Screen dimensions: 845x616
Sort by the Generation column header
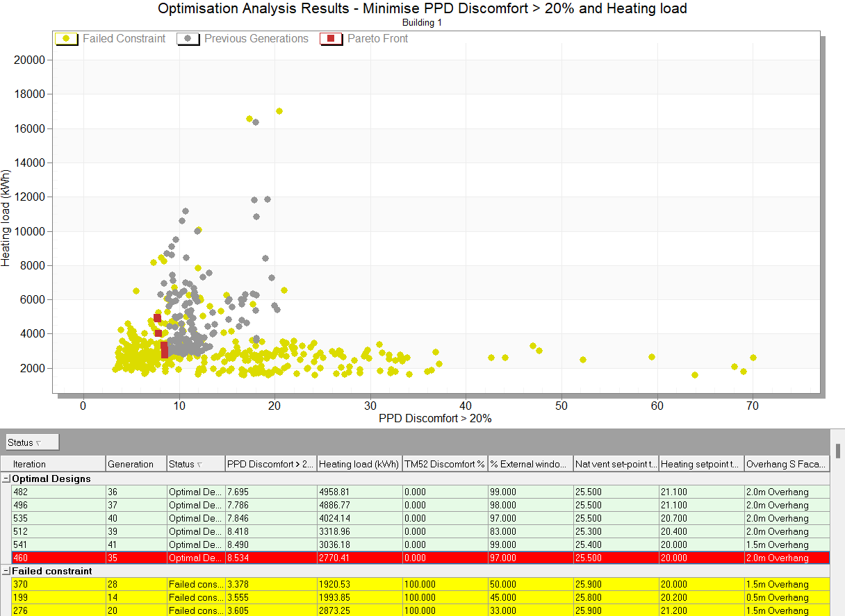tap(136, 464)
